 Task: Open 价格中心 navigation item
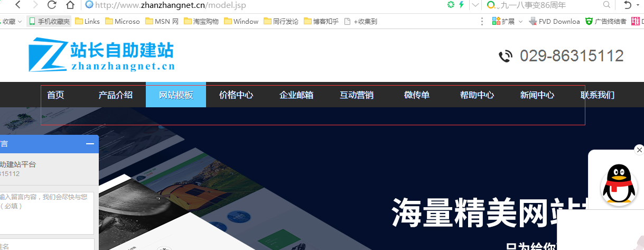[236, 95]
